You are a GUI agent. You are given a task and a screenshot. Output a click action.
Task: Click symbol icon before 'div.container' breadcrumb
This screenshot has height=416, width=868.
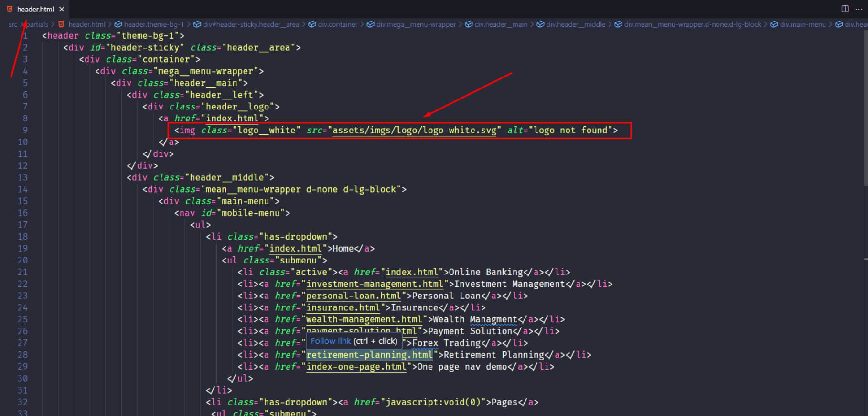click(312, 24)
